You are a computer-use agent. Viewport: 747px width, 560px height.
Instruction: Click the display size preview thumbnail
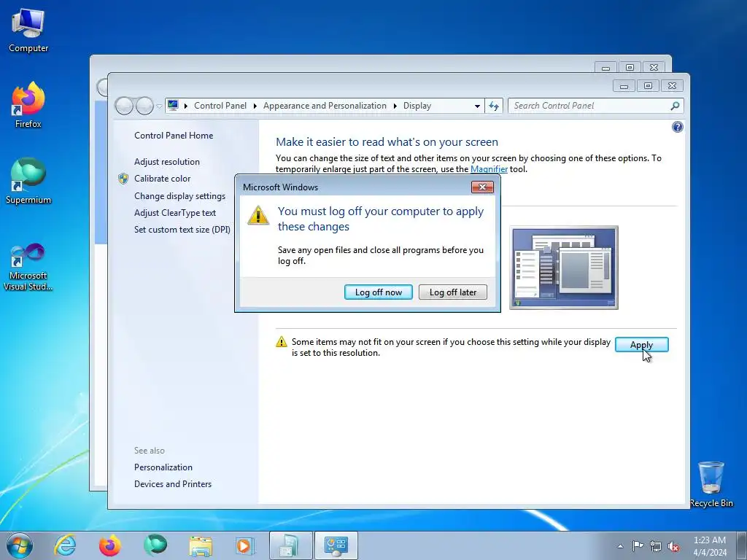pos(564,268)
